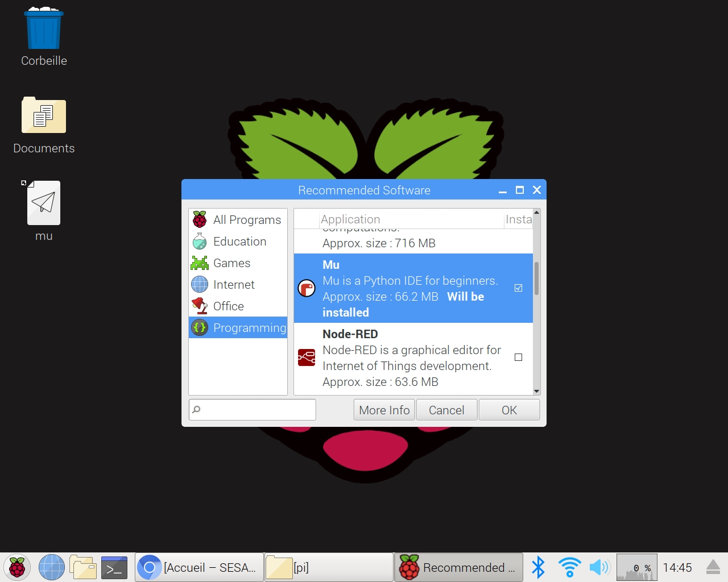Click the Office lamp icon
Image resolution: width=728 pixels, height=582 pixels.
(200, 306)
